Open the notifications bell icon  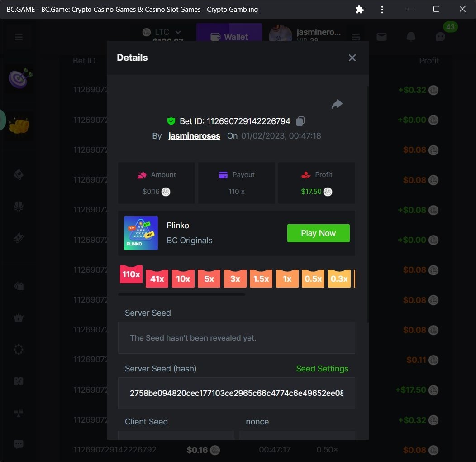click(x=411, y=37)
